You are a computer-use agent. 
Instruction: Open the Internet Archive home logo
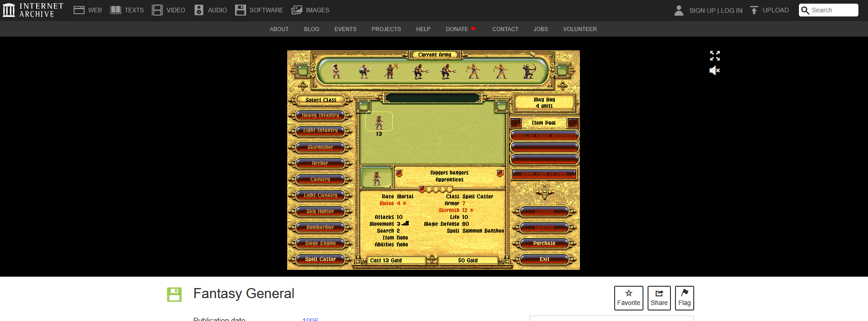[x=33, y=10]
